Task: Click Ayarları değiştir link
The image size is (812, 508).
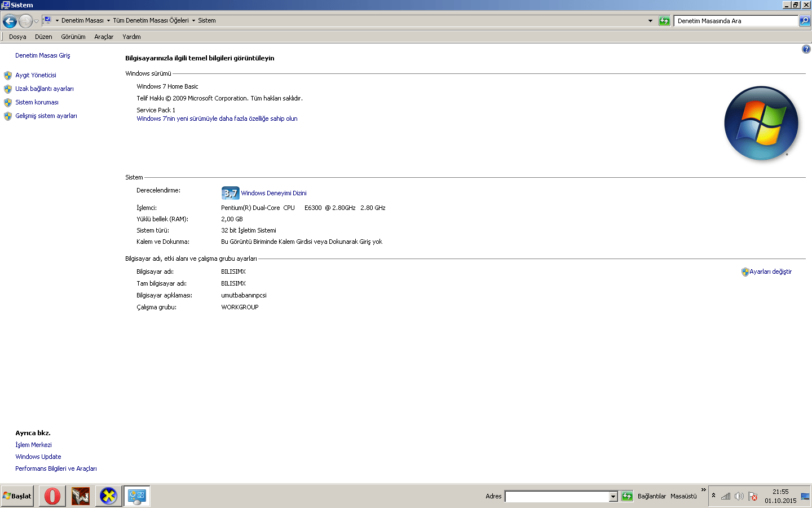Action: [x=770, y=271]
